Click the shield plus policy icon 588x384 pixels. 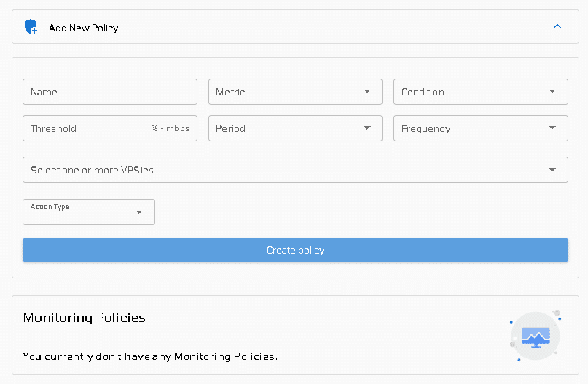(x=31, y=27)
